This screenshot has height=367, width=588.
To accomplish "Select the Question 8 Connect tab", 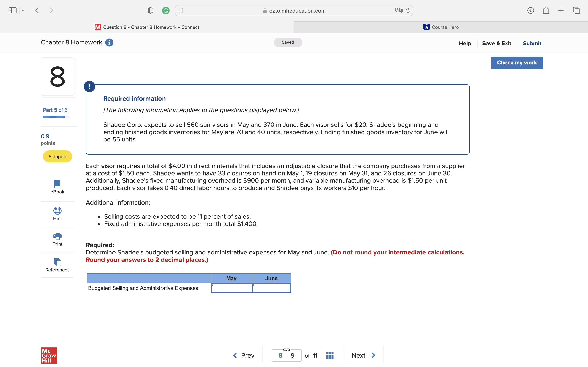I will tap(147, 27).
